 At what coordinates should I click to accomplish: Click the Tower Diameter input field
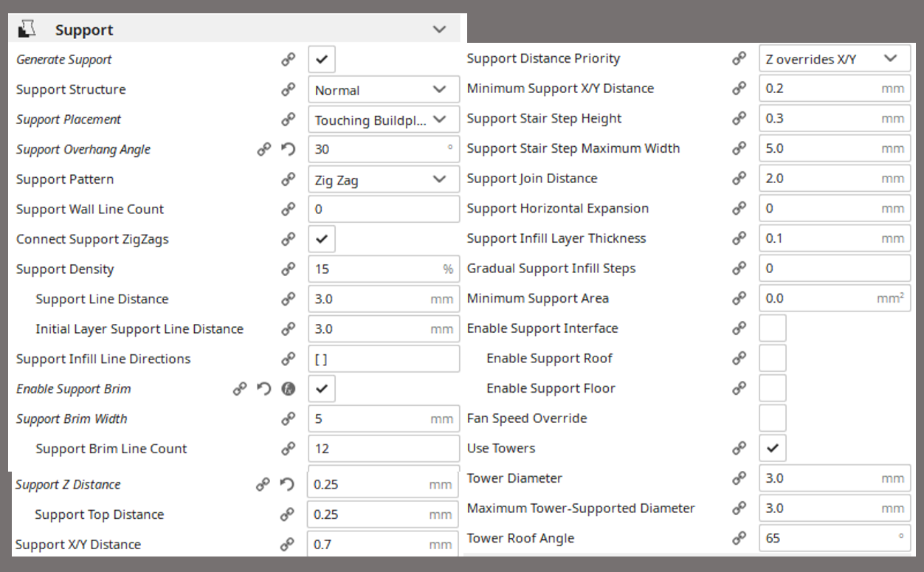(835, 478)
